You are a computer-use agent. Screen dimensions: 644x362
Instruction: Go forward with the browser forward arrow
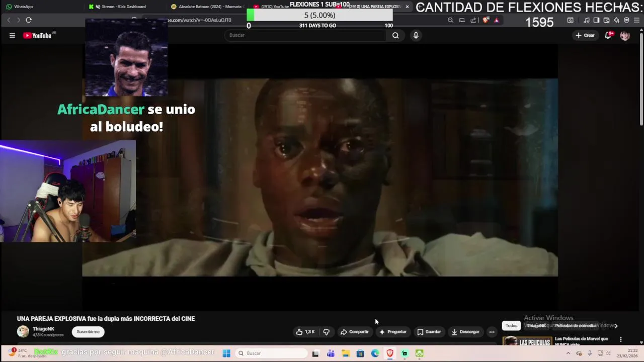pos(19,20)
